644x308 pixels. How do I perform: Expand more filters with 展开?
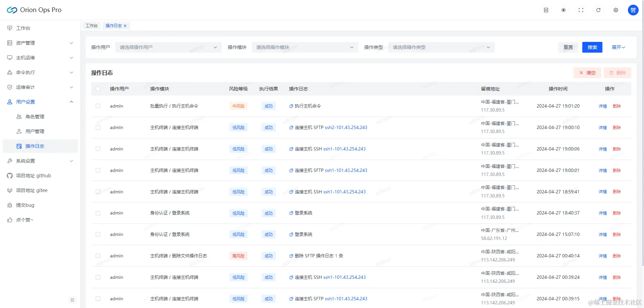click(618, 47)
